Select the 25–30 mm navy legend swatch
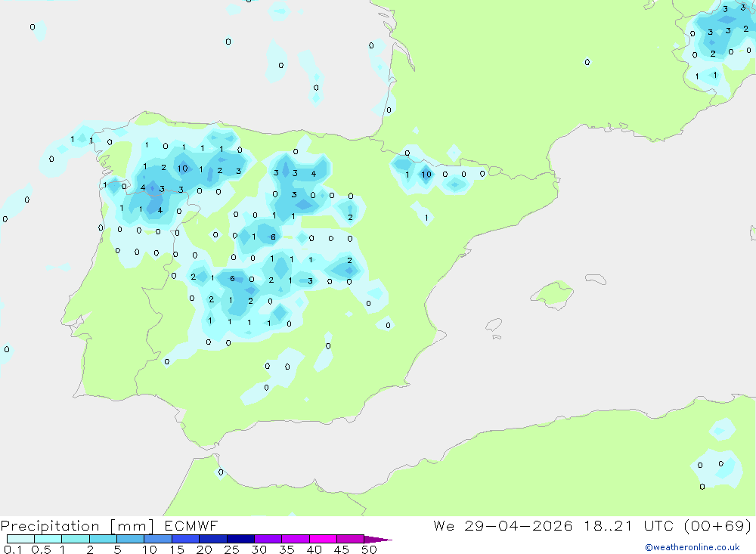The image size is (756, 554). 240,539
